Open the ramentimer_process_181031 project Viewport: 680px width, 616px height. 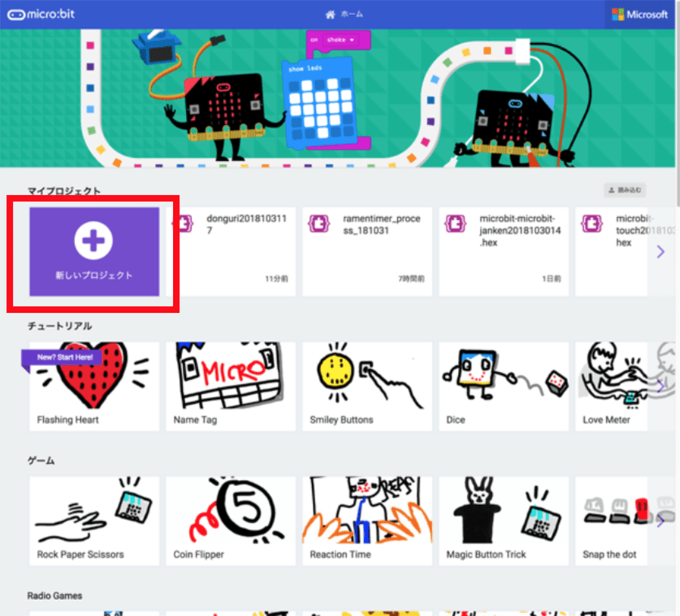tap(367, 252)
